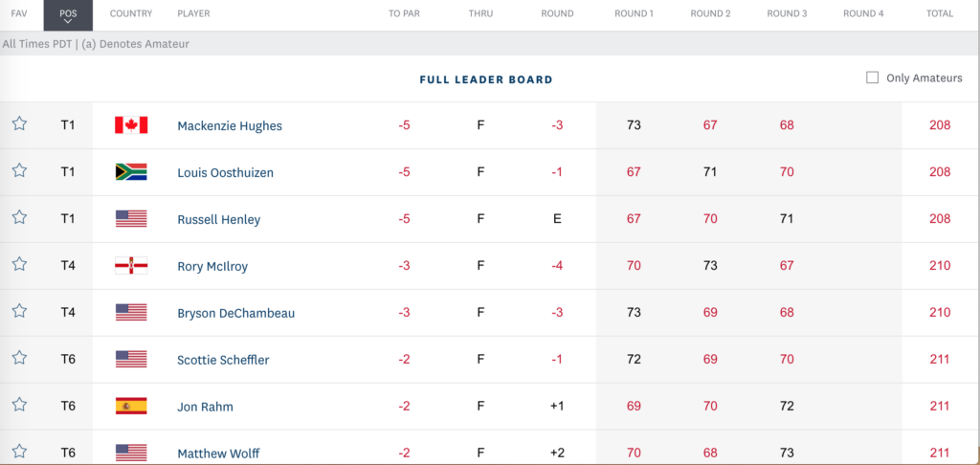The image size is (980, 465).
Task: Click the star next to Jon Rahm
Action: pyautogui.click(x=19, y=405)
